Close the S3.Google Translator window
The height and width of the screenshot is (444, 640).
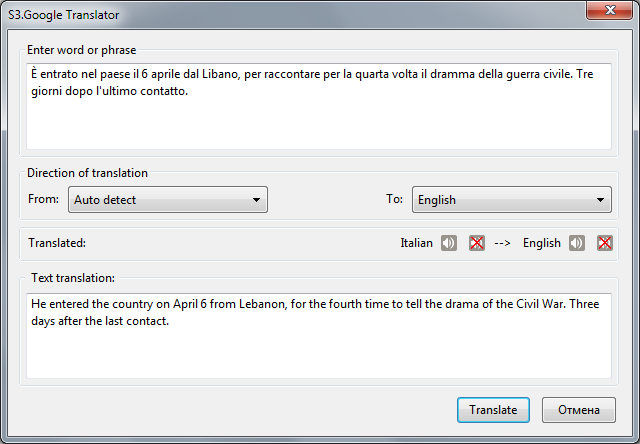coord(610,10)
